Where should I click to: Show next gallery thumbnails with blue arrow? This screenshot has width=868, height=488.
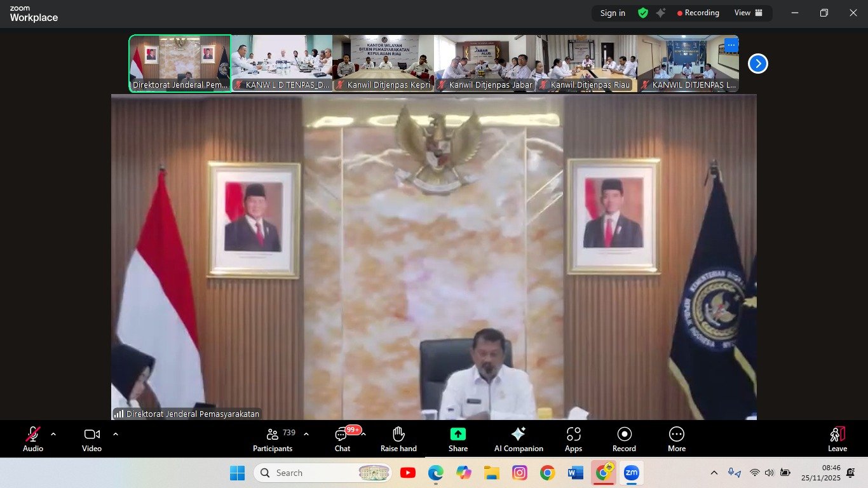757,64
